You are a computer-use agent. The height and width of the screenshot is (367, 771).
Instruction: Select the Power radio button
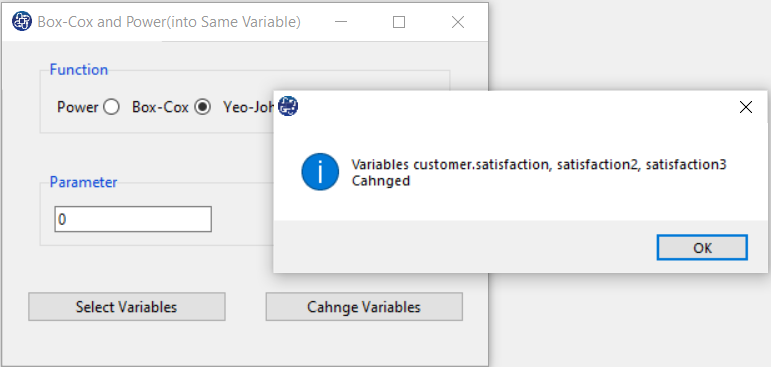click(111, 107)
